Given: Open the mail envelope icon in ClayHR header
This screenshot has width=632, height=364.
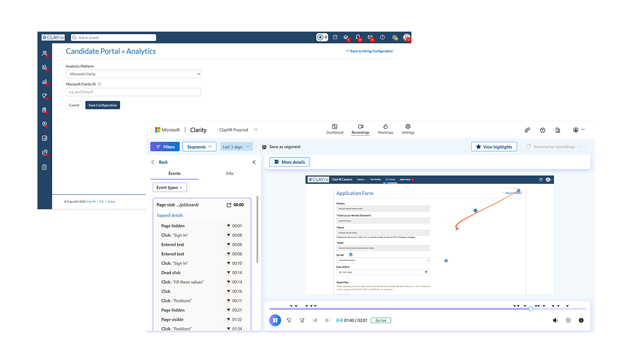Looking at the screenshot, I should [x=370, y=37].
